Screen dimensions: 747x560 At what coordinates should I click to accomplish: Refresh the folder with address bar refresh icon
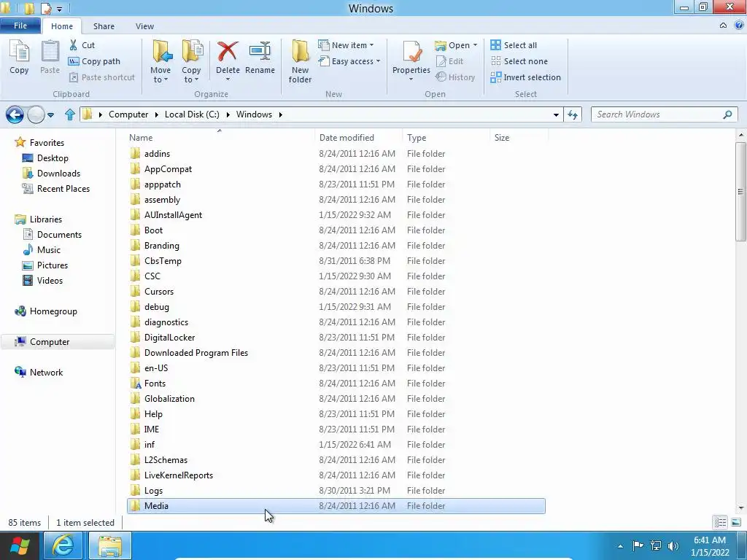pos(573,114)
